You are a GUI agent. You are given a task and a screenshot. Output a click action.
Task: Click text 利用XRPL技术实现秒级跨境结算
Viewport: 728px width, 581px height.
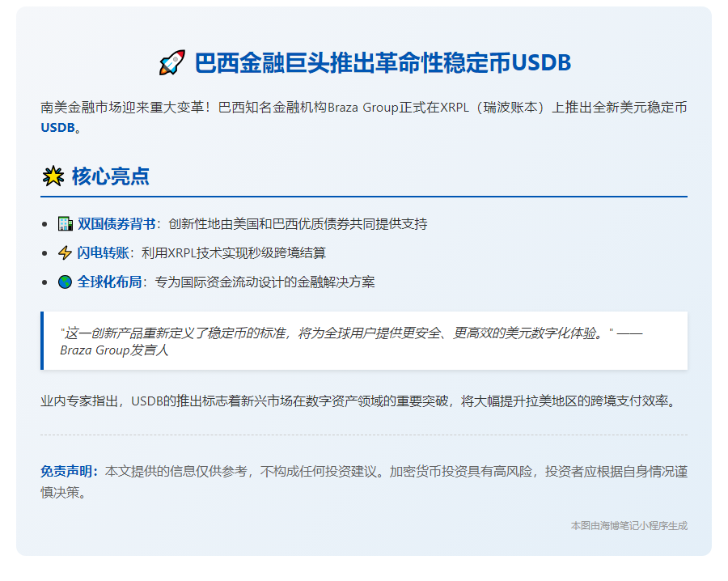point(234,253)
